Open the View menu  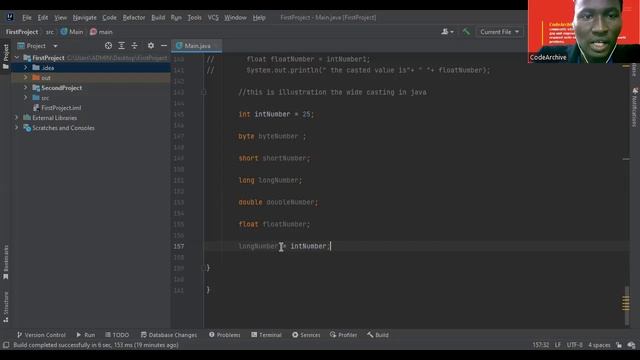[60, 18]
